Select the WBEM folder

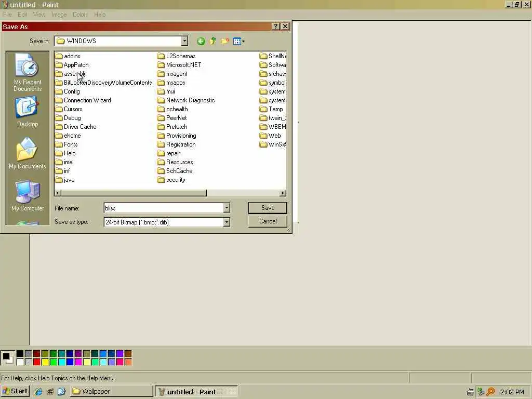pos(273,127)
